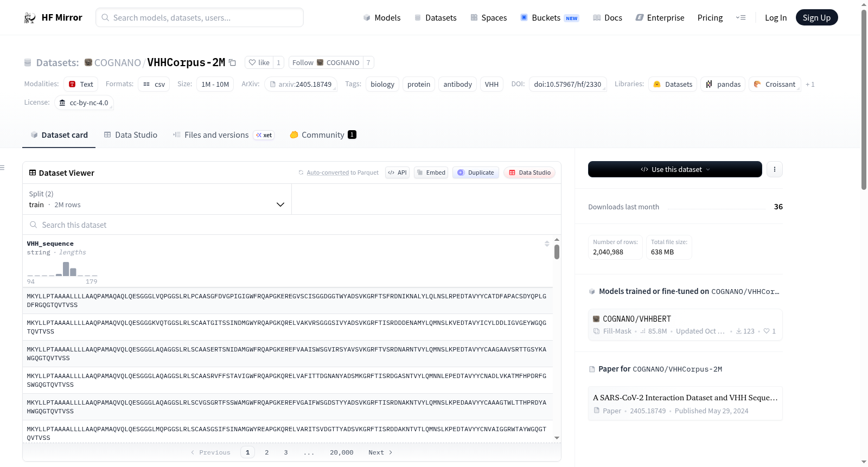
Task: Go to the Previous page of rows
Action: click(210, 452)
